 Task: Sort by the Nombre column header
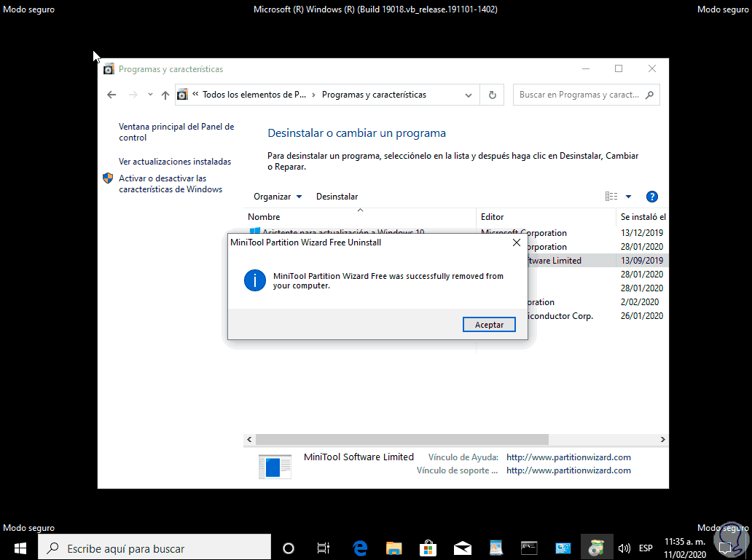pos(360,217)
